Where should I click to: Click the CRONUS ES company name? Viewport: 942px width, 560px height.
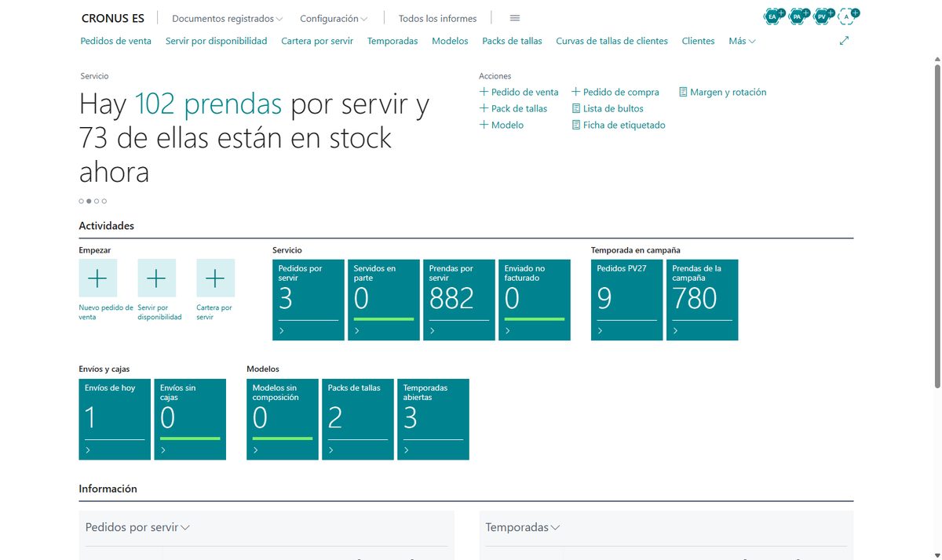click(113, 18)
